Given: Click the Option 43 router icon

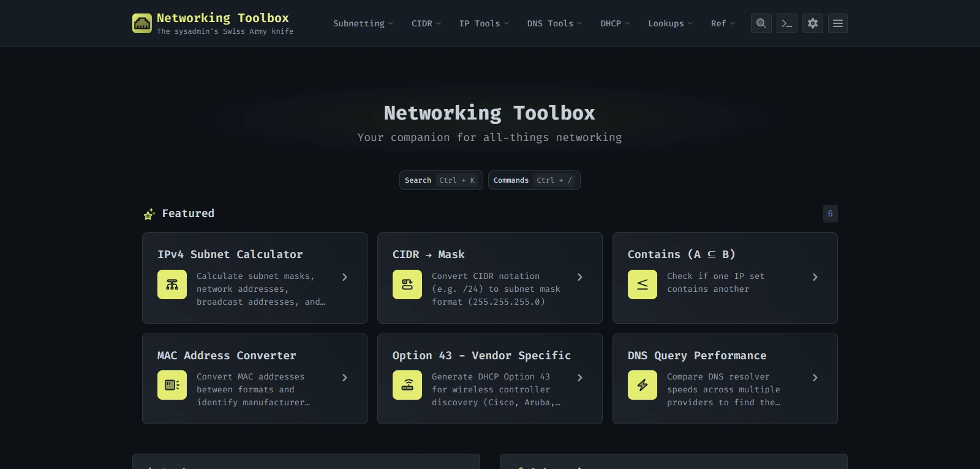Looking at the screenshot, I should (x=407, y=385).
